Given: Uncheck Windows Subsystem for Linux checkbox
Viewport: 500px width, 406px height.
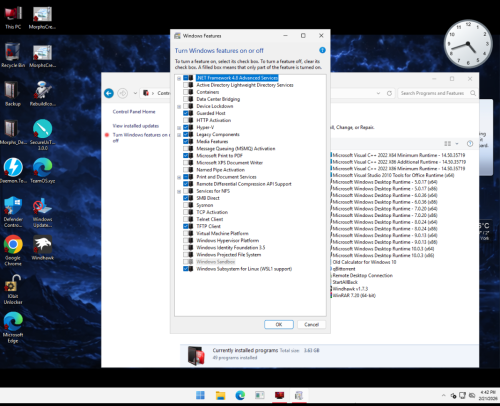Looking at the screenshot, I should pos(186,269).
